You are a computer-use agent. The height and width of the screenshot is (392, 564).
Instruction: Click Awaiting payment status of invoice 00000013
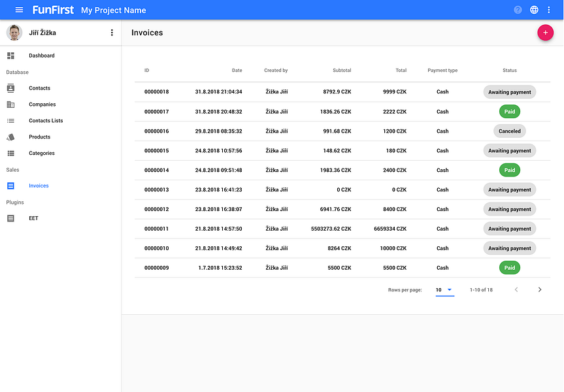(x=509, y=189)
